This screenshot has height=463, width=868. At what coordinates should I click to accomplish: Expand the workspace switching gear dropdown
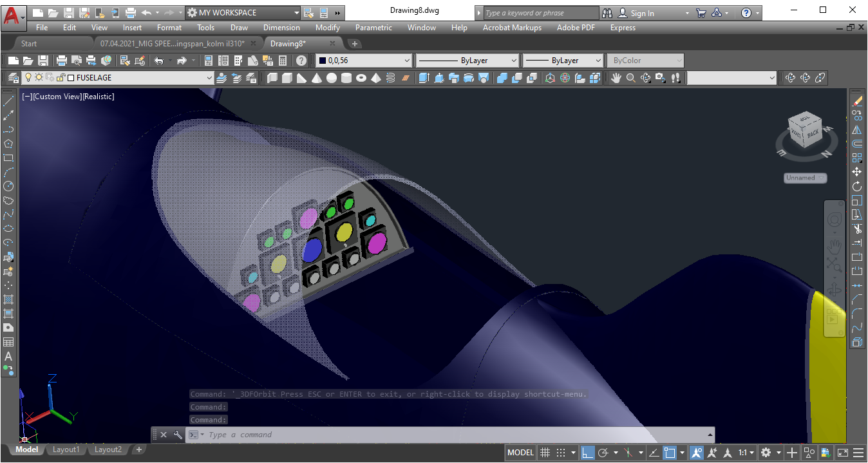coord(778,453)
